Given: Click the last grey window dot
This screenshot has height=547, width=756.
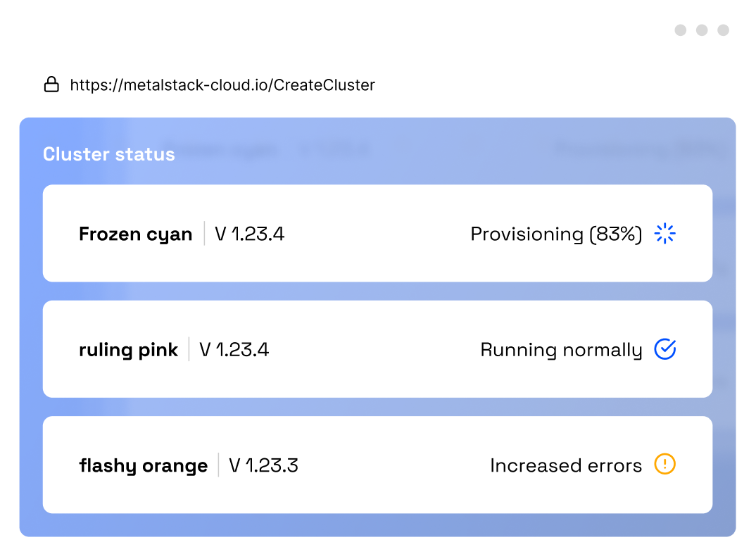Looking at the screenshot, I should pyautogui.click(x=723, y=30).
